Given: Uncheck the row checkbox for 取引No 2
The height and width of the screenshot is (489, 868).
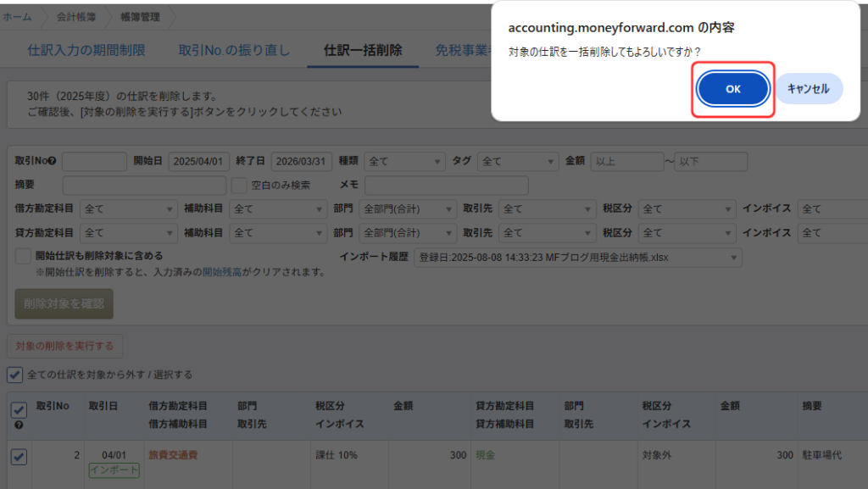Looking at the screenshot, I should click(x=19, y=457).
